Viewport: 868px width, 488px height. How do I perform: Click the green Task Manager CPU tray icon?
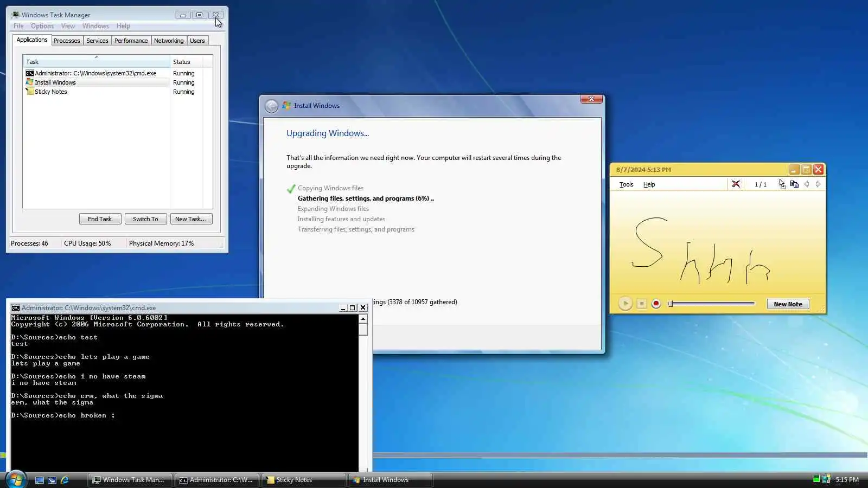click(816, 479)
